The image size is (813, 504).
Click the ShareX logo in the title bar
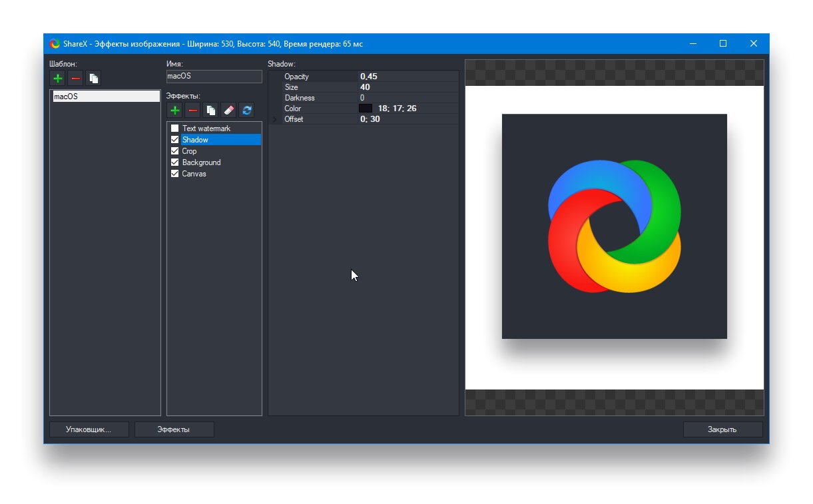click(x=55, y=44)
